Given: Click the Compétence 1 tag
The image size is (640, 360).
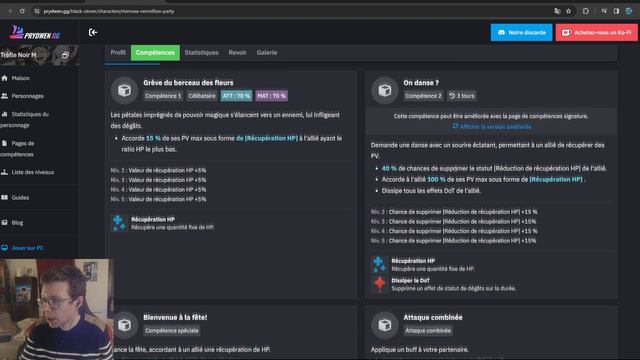Looking at the screenshot, I should (x=163, y=96).
